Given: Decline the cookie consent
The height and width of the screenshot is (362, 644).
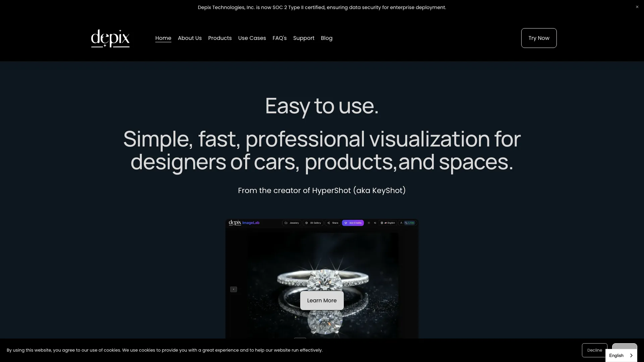Looking at the screenshot, I should tap(594, 350).
